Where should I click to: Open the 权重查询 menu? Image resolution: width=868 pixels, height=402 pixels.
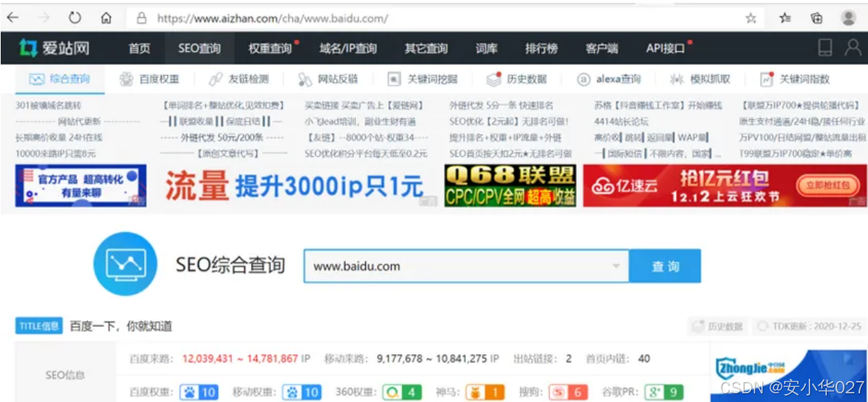(269, 48)
